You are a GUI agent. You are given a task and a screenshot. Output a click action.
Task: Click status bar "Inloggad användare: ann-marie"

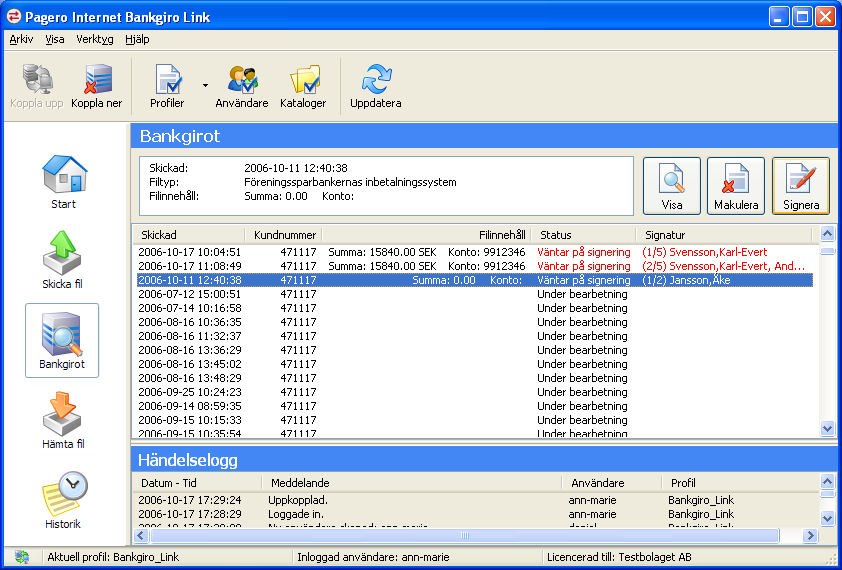click(x=373, y=557)
